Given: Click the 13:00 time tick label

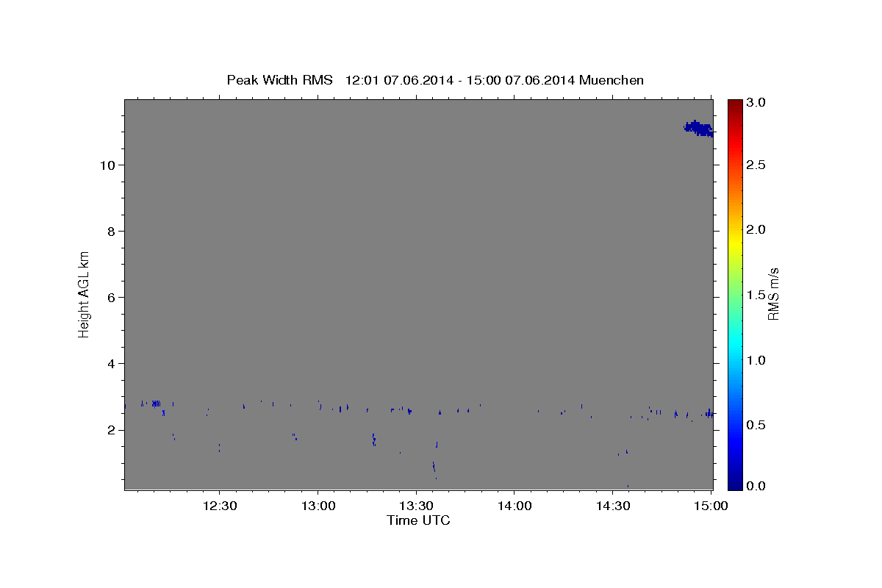Looking at the screenshot, I should pos(318,506).
